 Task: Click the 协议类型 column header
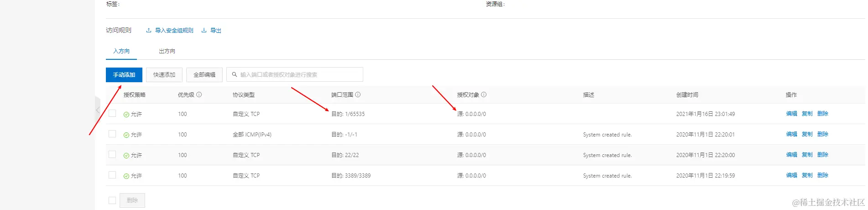point(244,95)
